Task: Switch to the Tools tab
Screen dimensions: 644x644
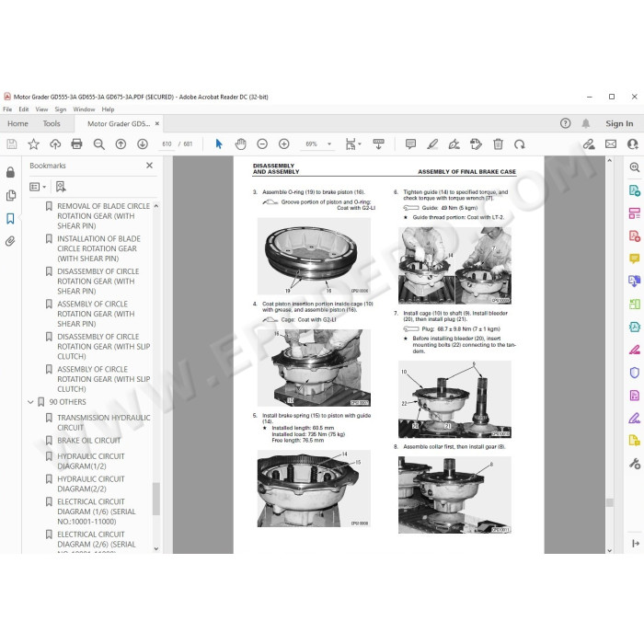Action: coord(52,123)
